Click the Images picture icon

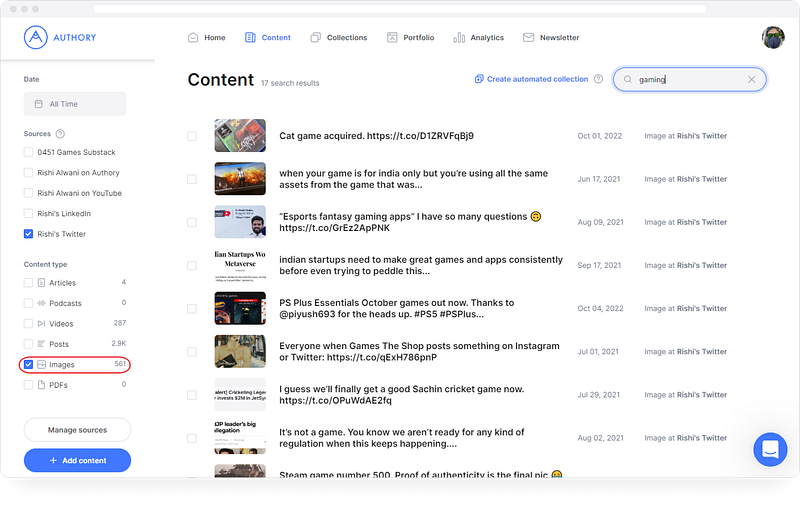[x=42, y=364]
